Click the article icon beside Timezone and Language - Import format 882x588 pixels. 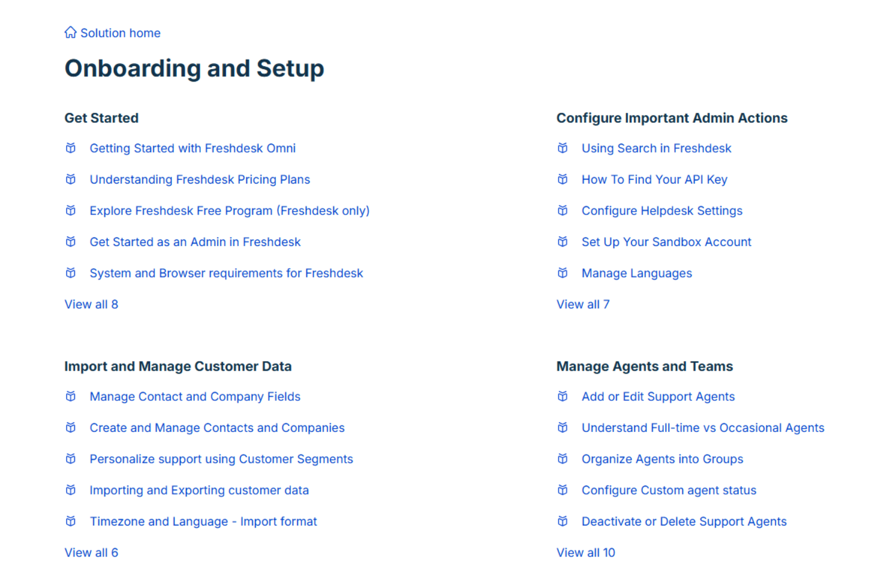tap(70, 521)
